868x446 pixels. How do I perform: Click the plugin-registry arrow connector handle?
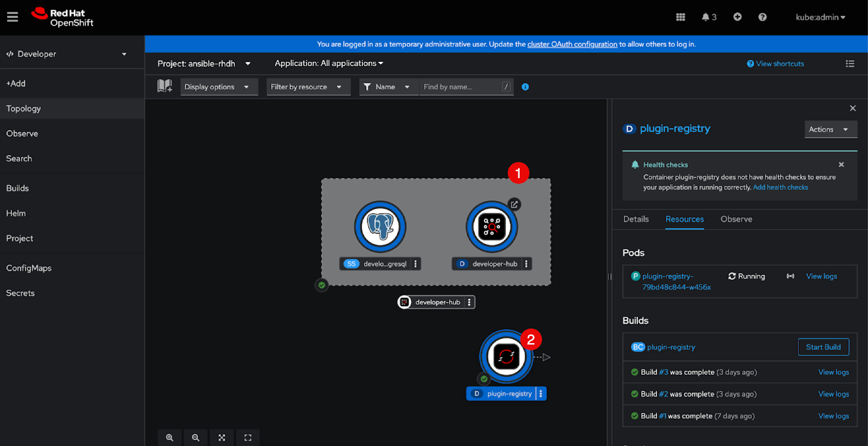(x=542, y=357)
